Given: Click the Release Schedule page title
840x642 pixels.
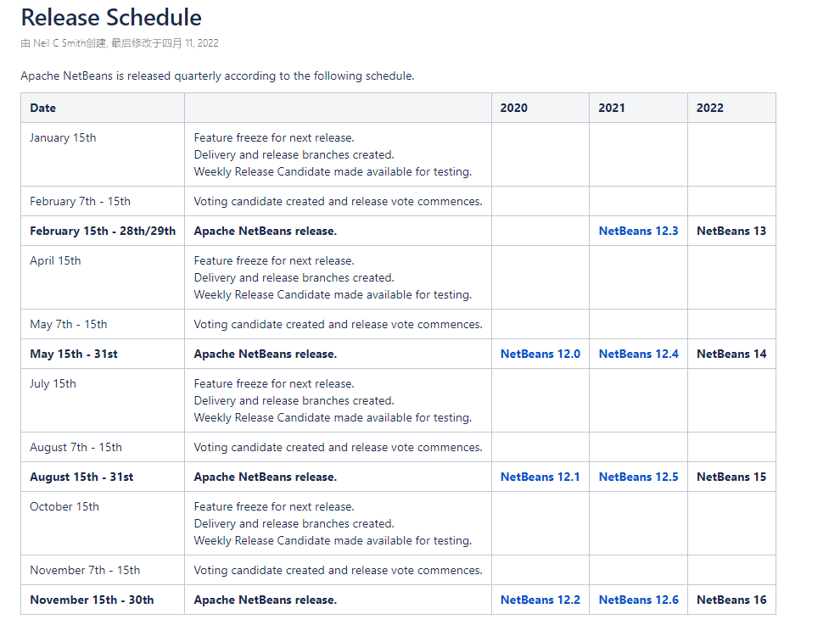Looking at the screenshot, I should click(x=111, y=18).
